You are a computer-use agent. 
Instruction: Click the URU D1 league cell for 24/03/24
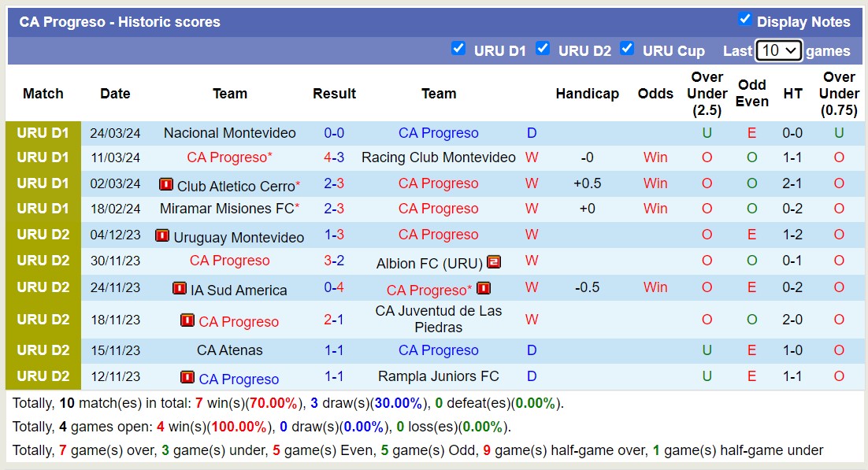pyautogui.click(x=43, y=133)
